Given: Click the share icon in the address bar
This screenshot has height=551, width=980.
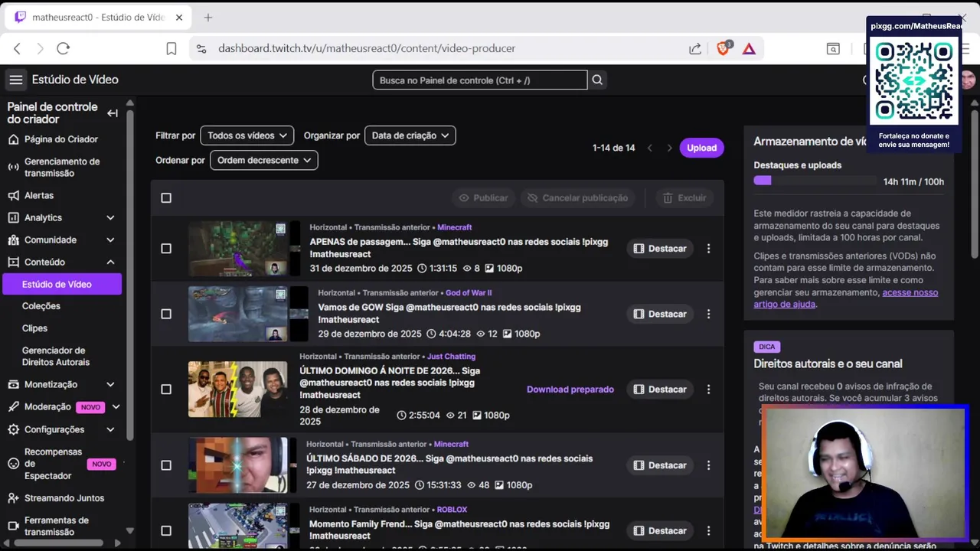Looking at the screenshot, I should [x=695, y=48].
